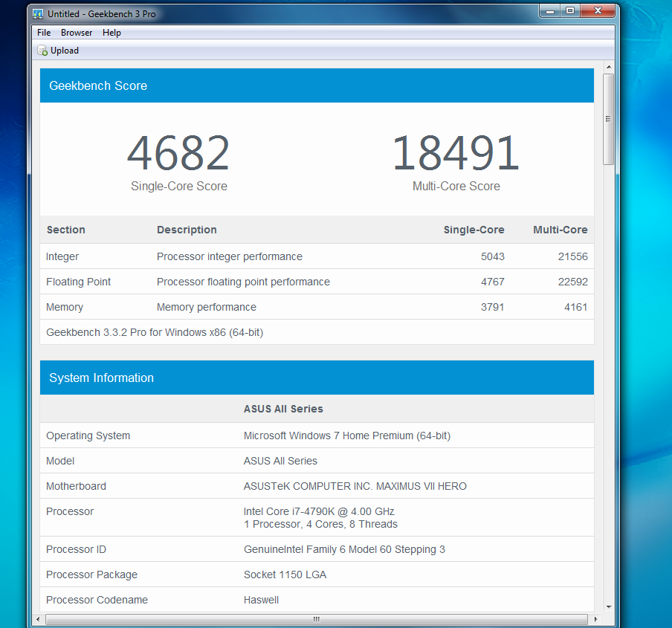Click the Multi-Core column header
The height and width of the screenshot is (628, 672).
pos(560,230)
